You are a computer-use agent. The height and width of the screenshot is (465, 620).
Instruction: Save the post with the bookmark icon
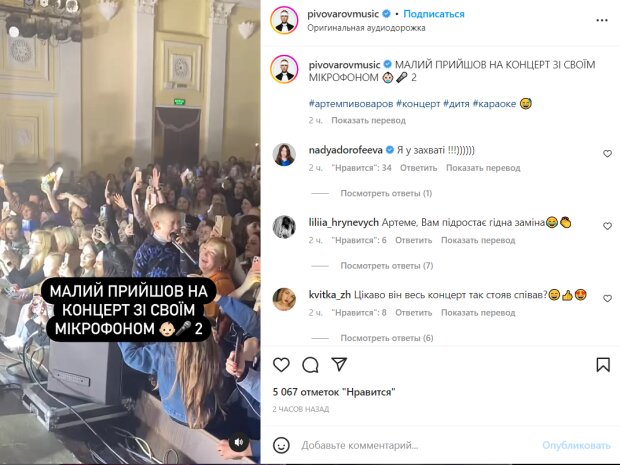click(x=603, y=365)
